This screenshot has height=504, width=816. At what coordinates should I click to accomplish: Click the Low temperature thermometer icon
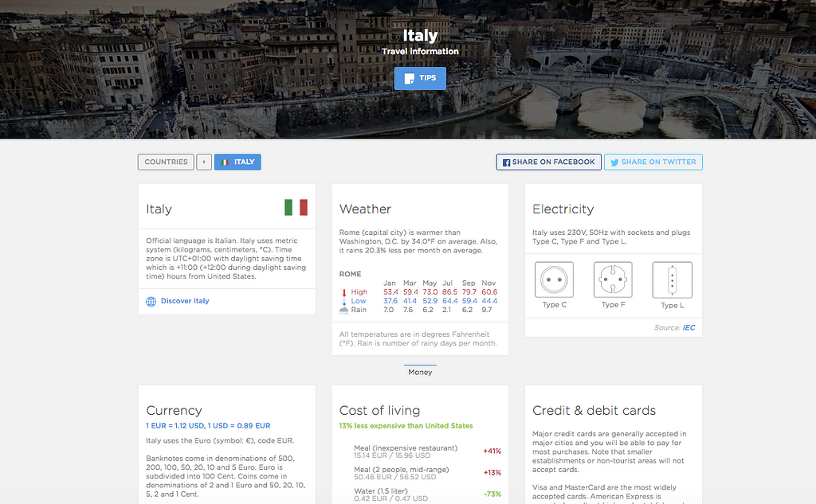coord(343,301)
